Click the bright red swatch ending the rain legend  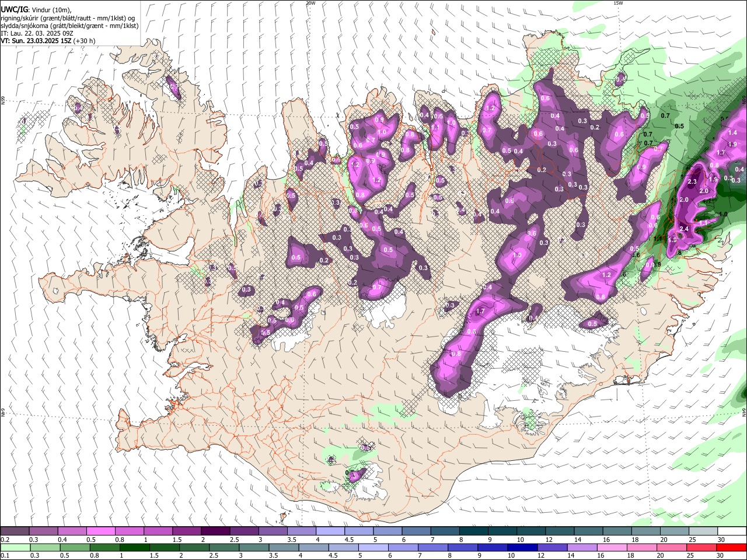coord(732,547)
